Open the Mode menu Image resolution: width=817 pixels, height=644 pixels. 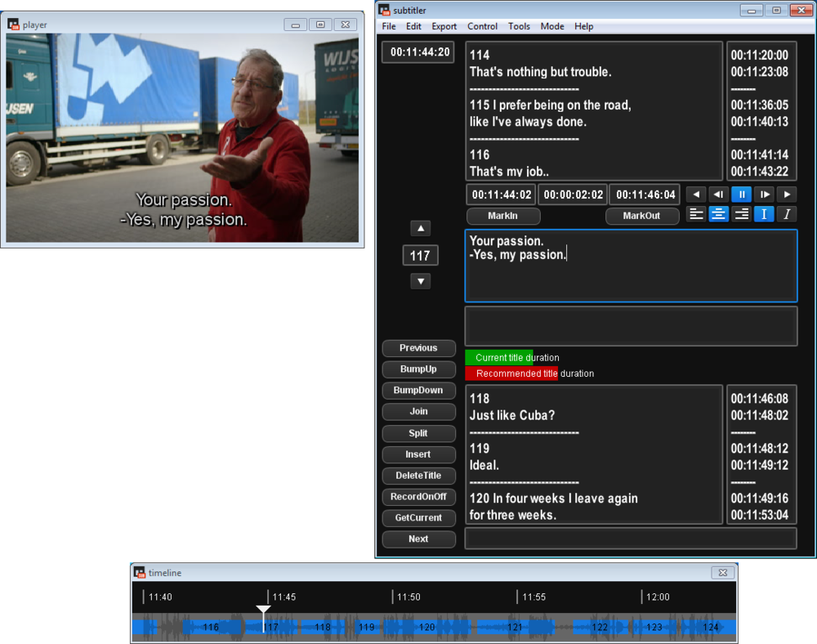(552, 26)
